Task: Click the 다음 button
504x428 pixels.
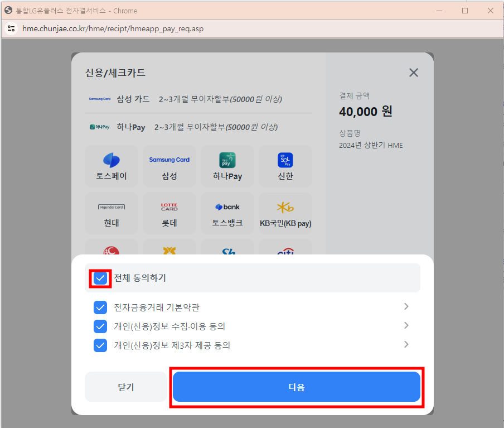Action: [x=297, y=387]
